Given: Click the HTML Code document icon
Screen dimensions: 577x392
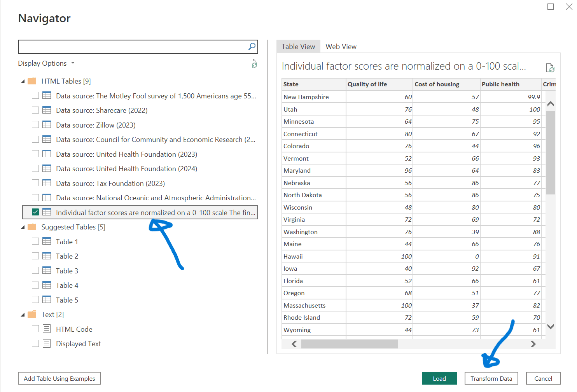Looking at the screenshot, I should click(x=47, y=329).
